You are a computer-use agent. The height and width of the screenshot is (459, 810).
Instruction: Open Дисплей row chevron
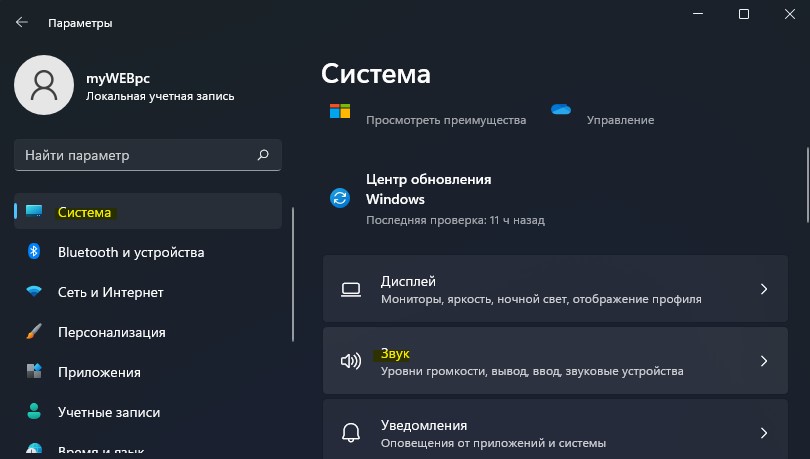[x=764, y=289]
